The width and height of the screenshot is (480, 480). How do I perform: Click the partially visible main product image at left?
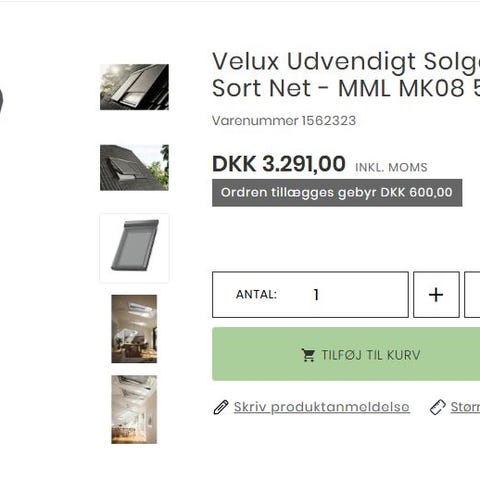[x=1, y=100]
